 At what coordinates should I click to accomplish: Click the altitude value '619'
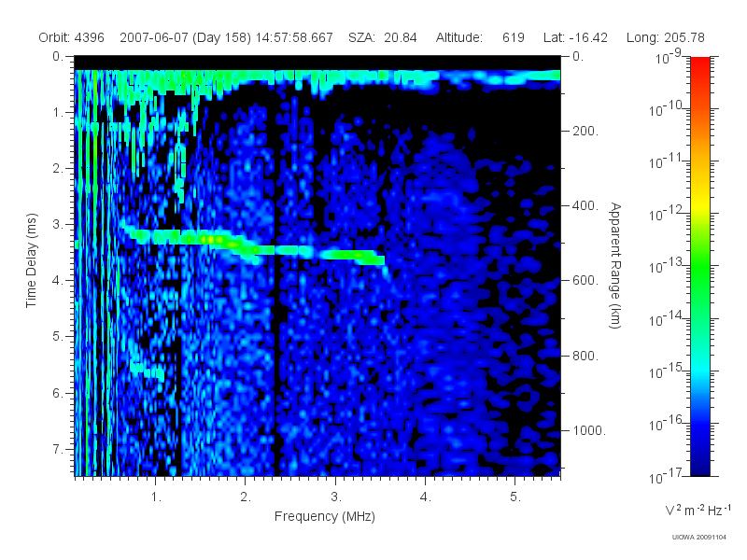513,37
